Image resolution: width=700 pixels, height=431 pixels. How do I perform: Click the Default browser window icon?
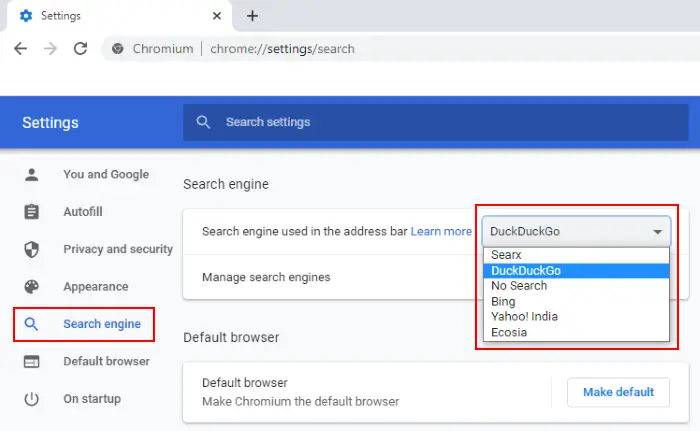pyautogui.click(x=31, y=361)
